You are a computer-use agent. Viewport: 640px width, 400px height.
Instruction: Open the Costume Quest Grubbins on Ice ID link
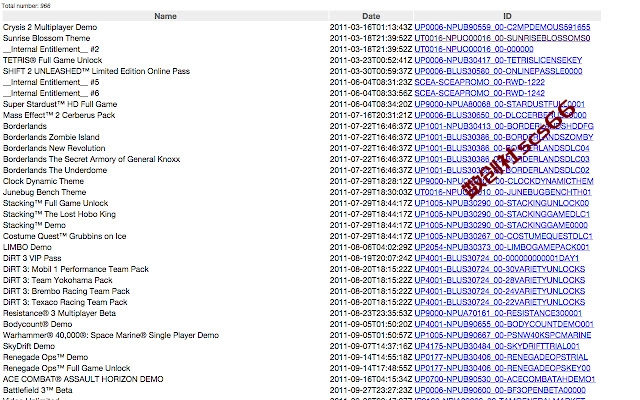click(x=503, y=236)
